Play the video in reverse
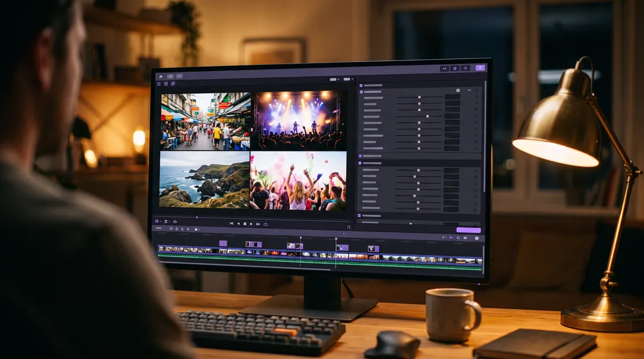 pos(238,223)
